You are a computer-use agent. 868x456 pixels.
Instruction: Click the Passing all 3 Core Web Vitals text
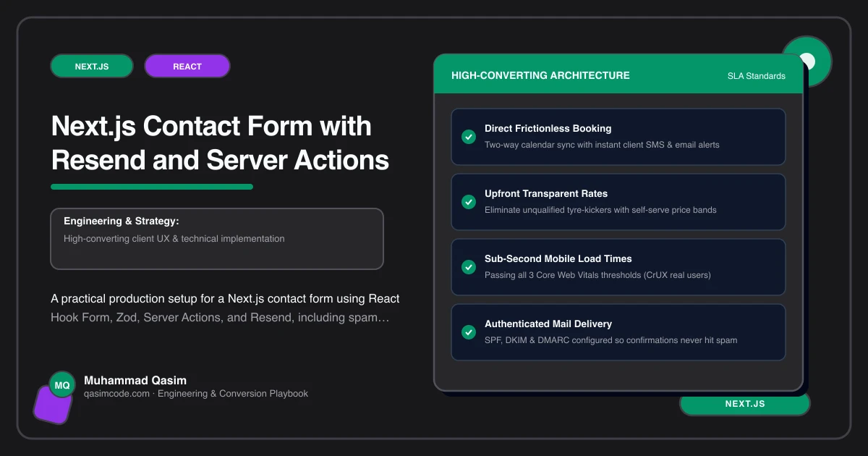[597, 275]
